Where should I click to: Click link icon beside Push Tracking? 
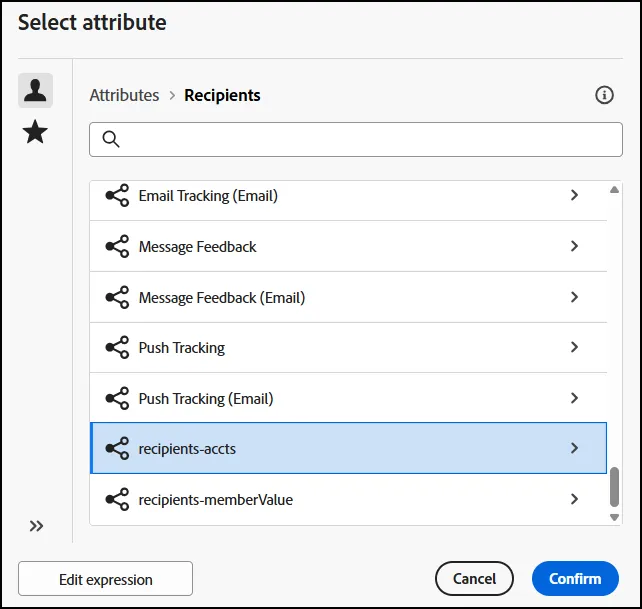(117, 347)
